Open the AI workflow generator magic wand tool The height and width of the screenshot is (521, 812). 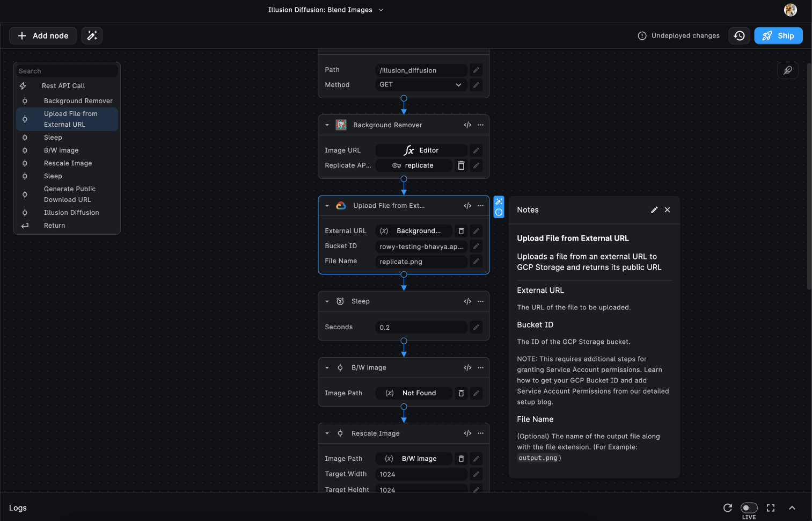(92, 35)
